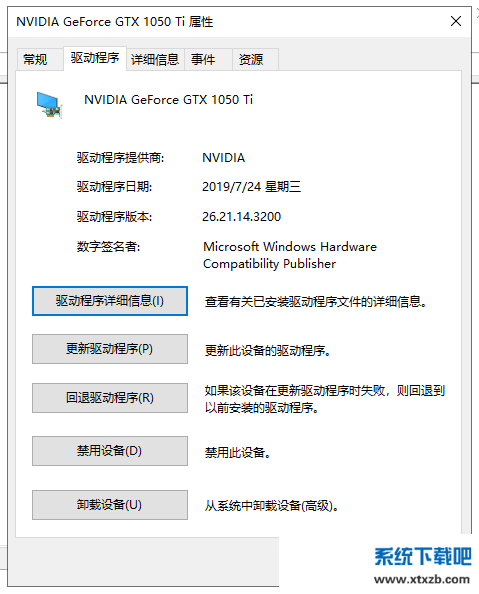Click the device name beside the adapter icon
Viewport: 479px width, 594px height.
pyautogui.click(x=168, y=100)
